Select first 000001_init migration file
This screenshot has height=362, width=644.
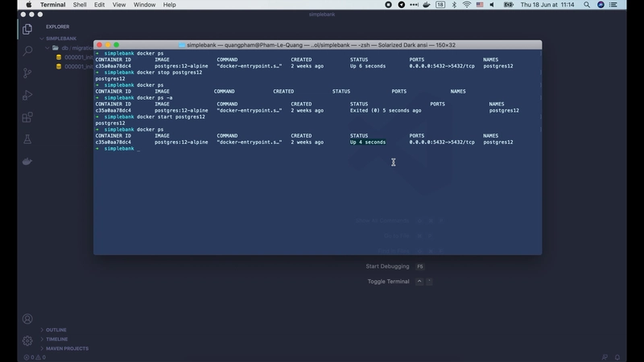pos(74,57)
